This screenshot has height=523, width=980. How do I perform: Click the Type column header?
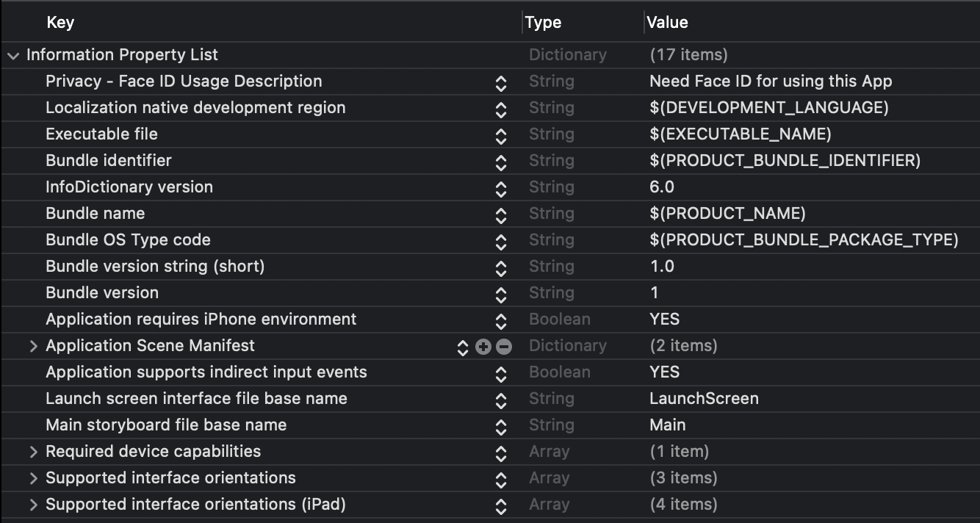[544, 23]
